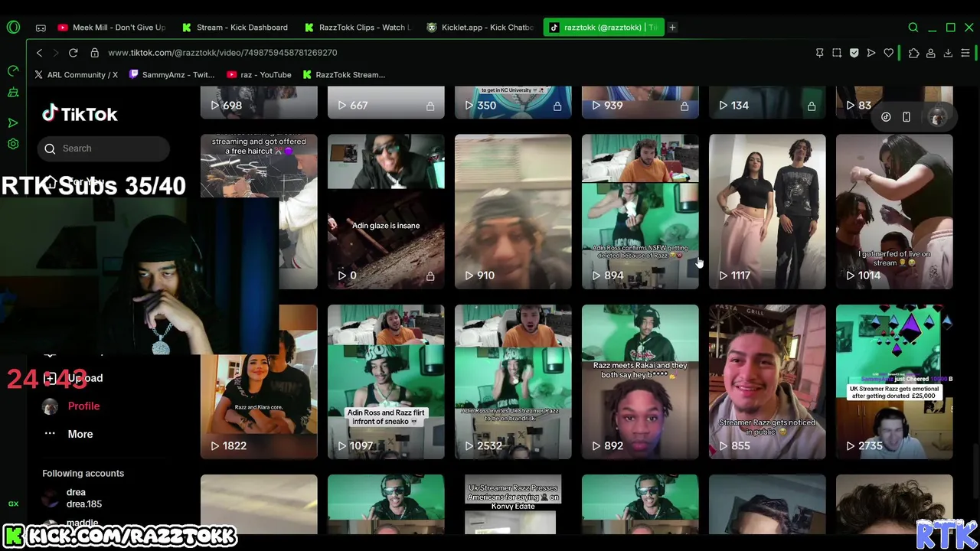Open the video with 2532 views
Image resolution: width=980 pixels, height=551 pixels.
[x=513, y=382]
